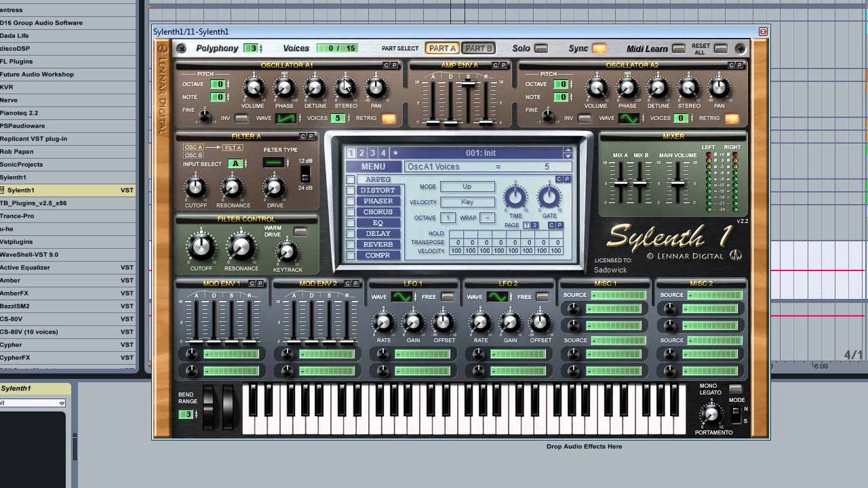
Task: Click Amp Env A paste P icon
Action: [x=504, y=65]
